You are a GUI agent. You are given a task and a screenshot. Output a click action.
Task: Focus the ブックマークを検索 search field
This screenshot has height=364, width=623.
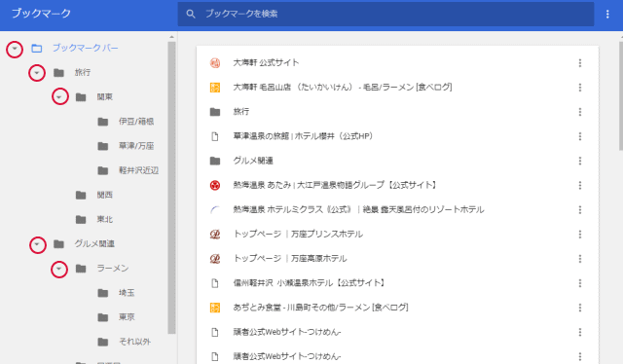tap(385, 14)
